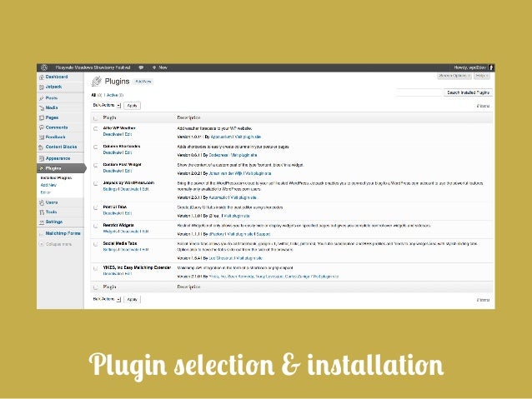This screenshot has height=399, width=532.
Task: Click the plus New icon in admin bar
Action: click(154, 67)
